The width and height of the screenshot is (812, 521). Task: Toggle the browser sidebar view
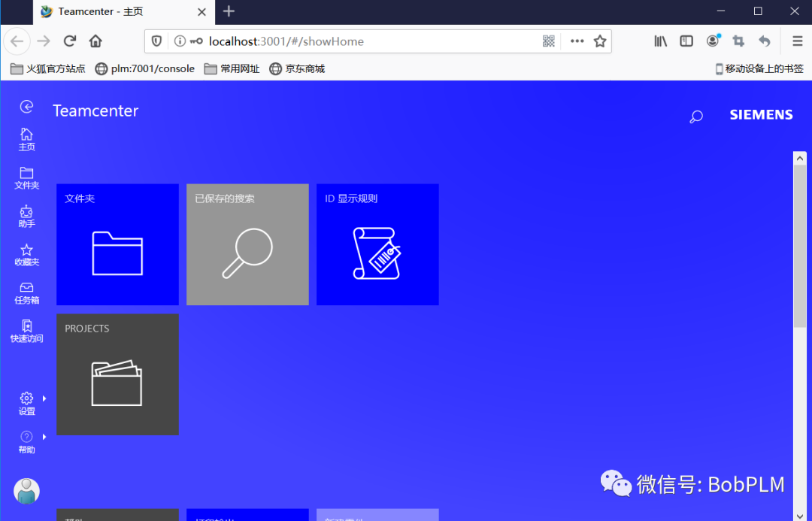[x=686, y=41]
